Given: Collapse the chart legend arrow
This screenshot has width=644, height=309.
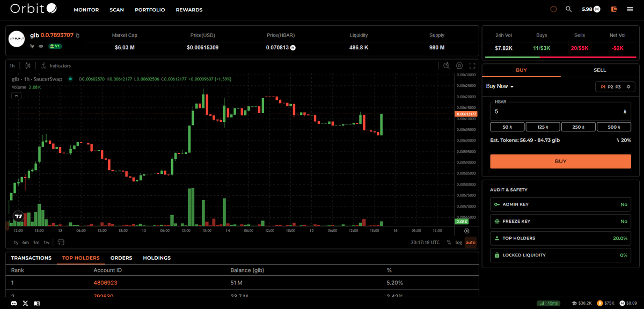Looking at the screenshot, I should tap(17, 95).
